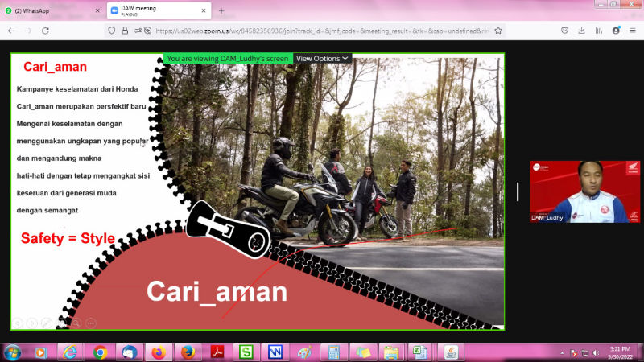
Task: Click the divider handle beside video panel
Action: click(518, 191)
